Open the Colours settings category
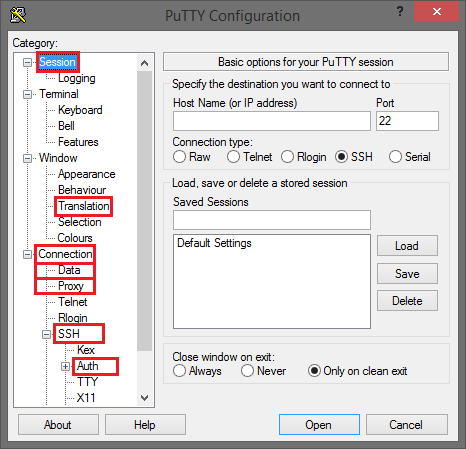The image size is (466, 449). [75, 238]
